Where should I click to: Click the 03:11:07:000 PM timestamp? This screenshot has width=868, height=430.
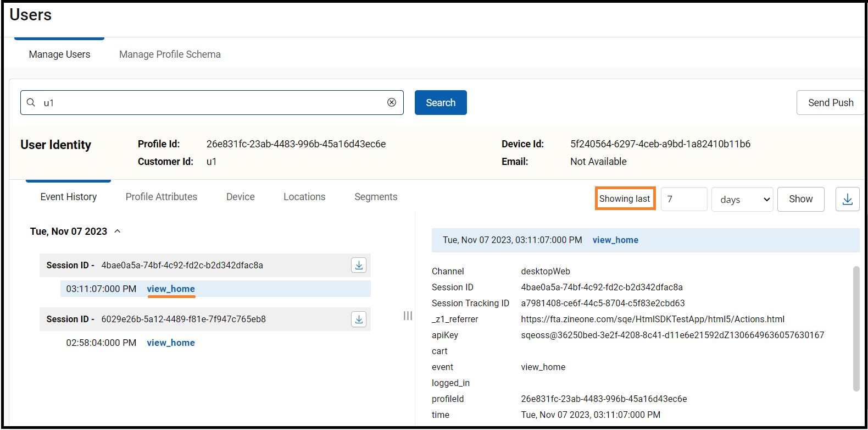(101, 289)
